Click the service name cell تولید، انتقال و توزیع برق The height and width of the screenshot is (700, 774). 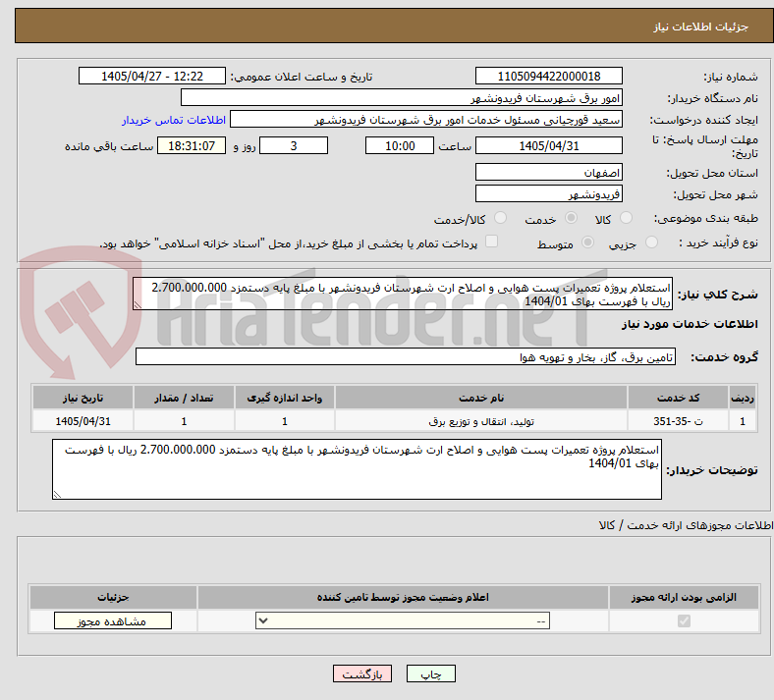point(481,421)
